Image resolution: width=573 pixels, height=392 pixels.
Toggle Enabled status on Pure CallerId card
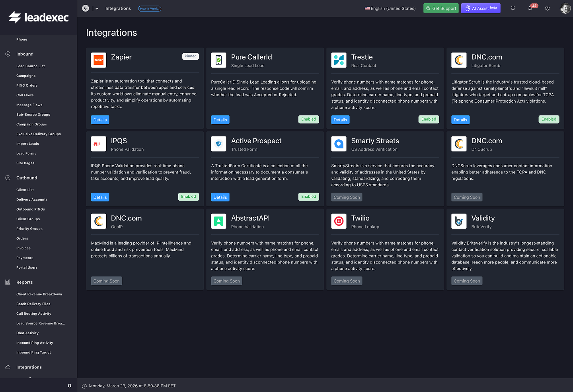(308, 119)
